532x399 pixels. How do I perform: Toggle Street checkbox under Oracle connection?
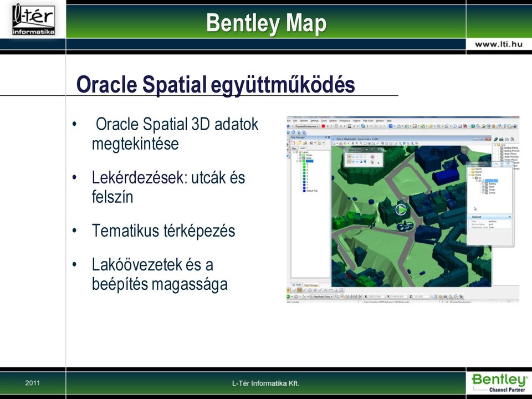tap(483, 187)
